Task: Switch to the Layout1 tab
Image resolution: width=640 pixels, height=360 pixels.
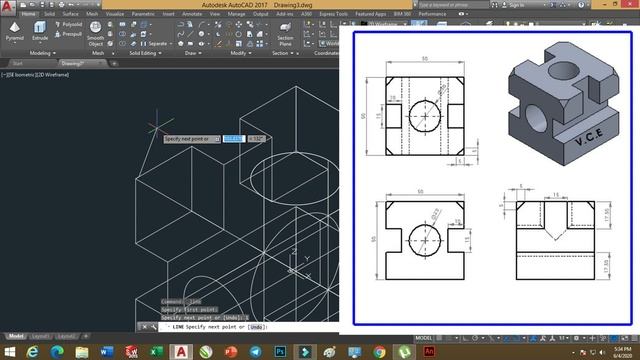Action: pos(40,336)
